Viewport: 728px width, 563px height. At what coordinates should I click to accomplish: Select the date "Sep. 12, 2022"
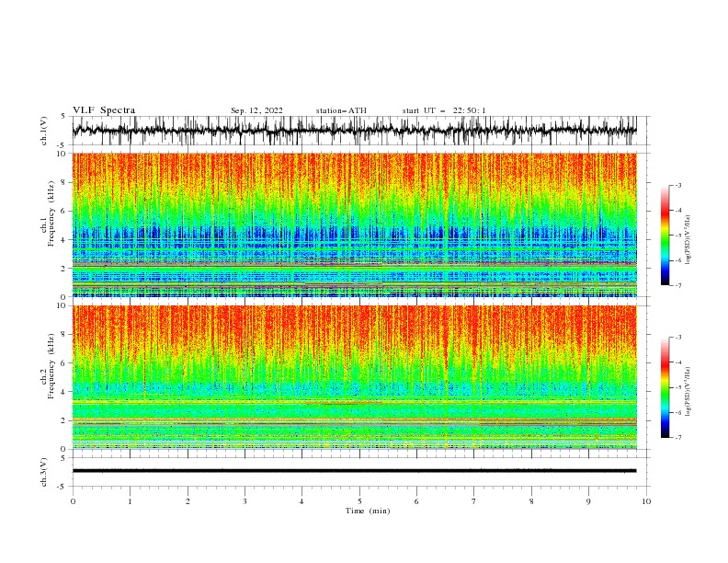[256, 110]
